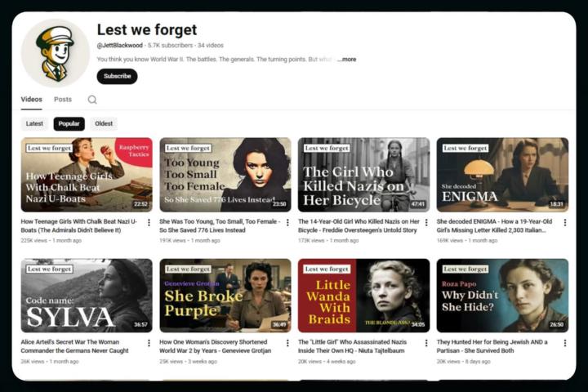Open options menu for Niuta Tajtelbaum video
Image resolution: width=588 pixels, height=392 pixels.
tap(426, 343)
